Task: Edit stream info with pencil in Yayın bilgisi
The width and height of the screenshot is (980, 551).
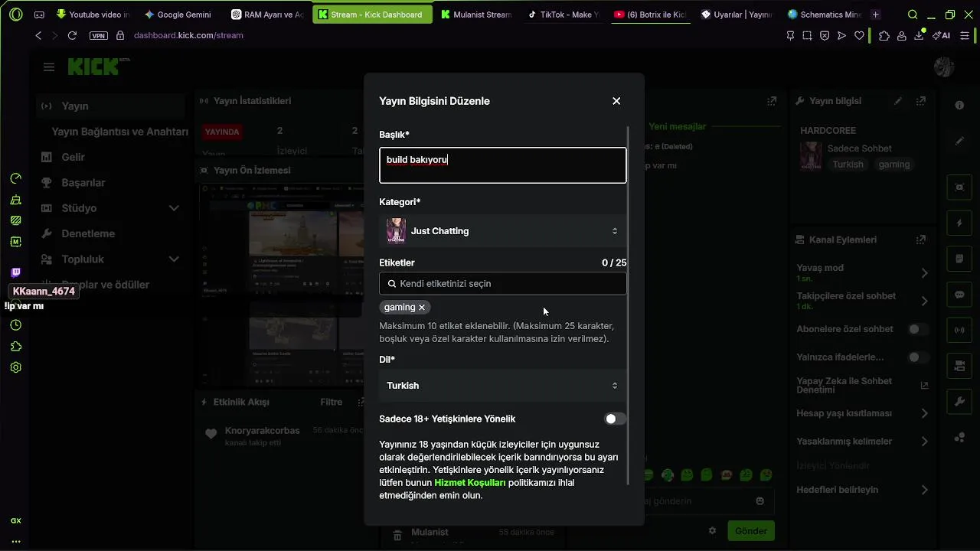Action: [898, 101]
